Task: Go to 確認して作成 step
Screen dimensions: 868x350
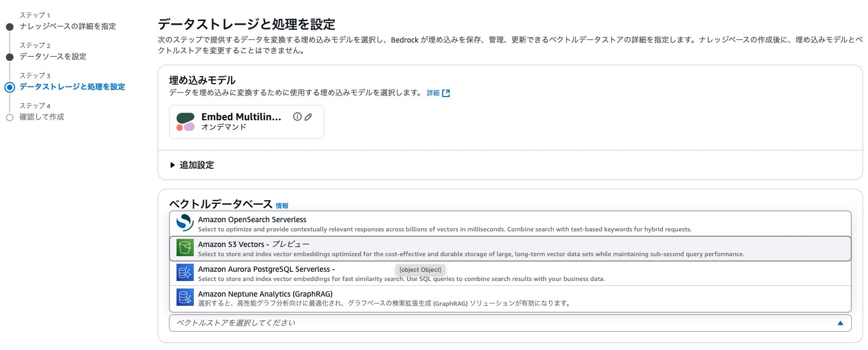Action: pos(42,117)
